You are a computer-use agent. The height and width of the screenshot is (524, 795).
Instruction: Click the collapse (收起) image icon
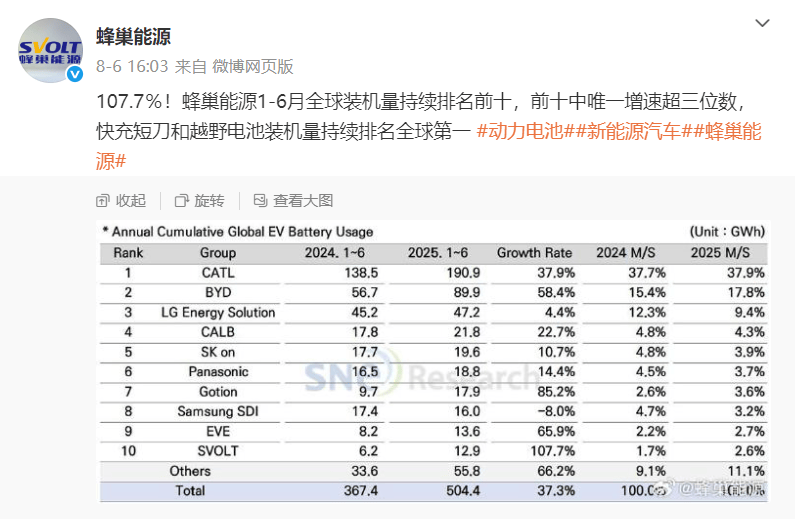[103, 201]
